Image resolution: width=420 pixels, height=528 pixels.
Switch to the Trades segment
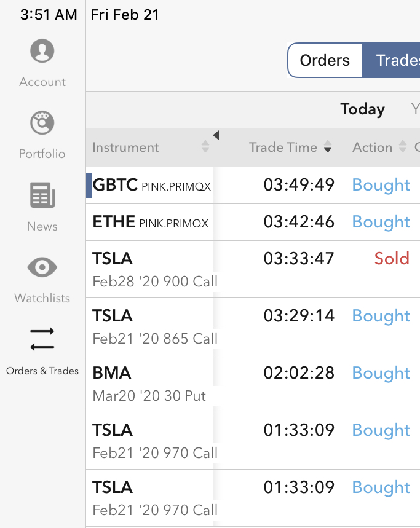coord(394,60)
